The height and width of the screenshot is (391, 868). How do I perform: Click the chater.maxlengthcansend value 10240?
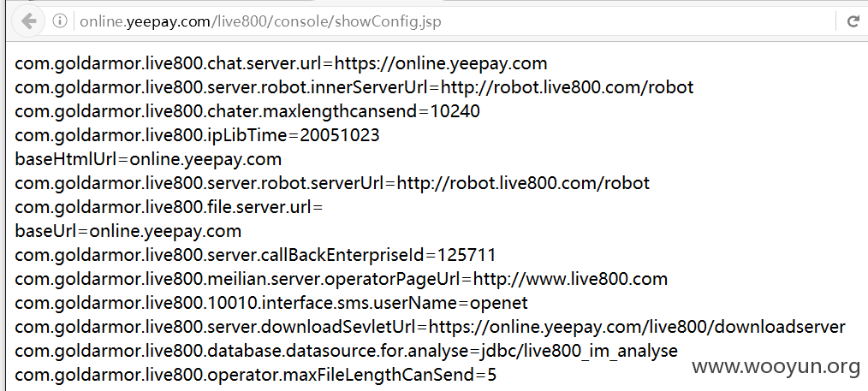[455, 111]
